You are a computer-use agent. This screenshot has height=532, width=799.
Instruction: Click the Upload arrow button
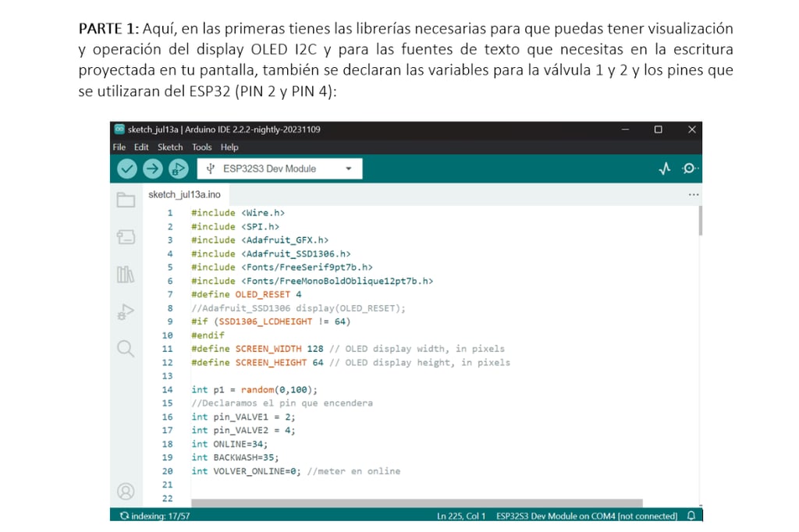click(152, 168)
